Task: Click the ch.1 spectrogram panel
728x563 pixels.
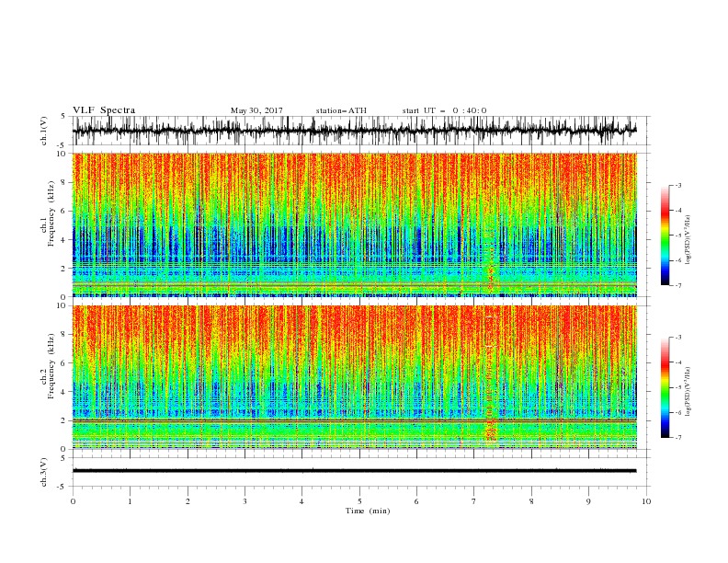Action: pyautogui.click(x=354, y=224)
